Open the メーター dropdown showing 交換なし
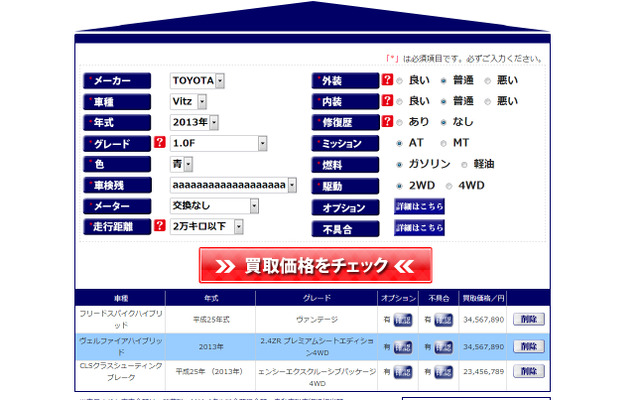Viewport: 640px width, 400px height. coord(214,206)
